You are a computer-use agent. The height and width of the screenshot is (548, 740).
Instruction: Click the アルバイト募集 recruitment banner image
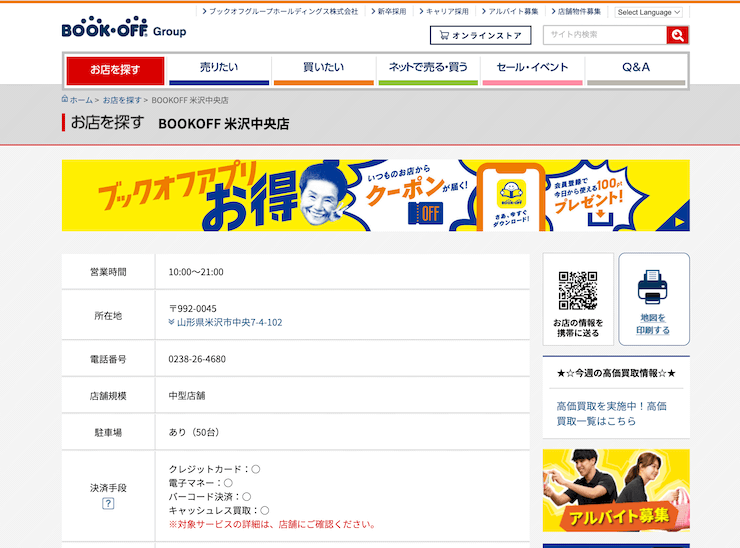pyautogui.click(x=616, y=490)
